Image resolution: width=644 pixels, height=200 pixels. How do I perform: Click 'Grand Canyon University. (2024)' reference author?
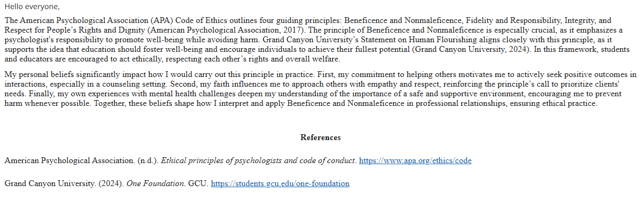[x=64, y=183]
